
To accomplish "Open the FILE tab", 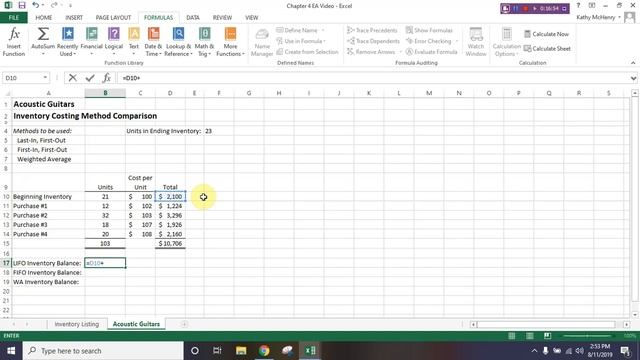I will coord(13,18).
